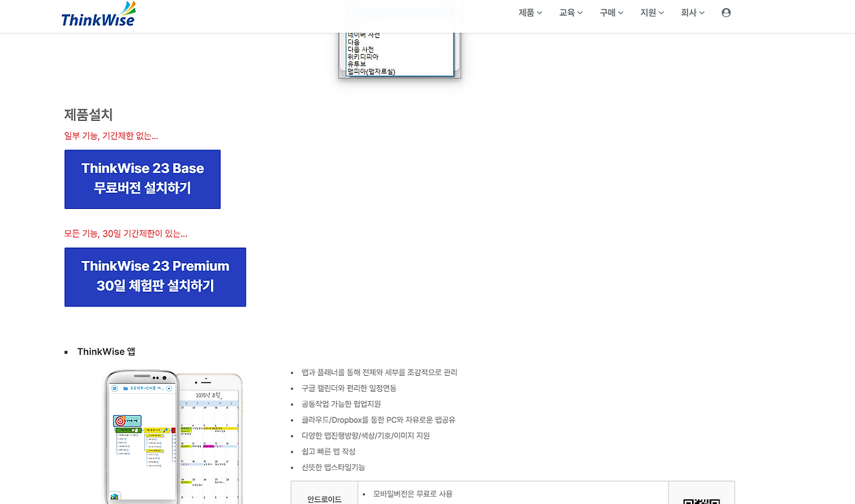Click the ThinkWise logo
The height and width of the screenshot is (504, 855).
point(98,13)
